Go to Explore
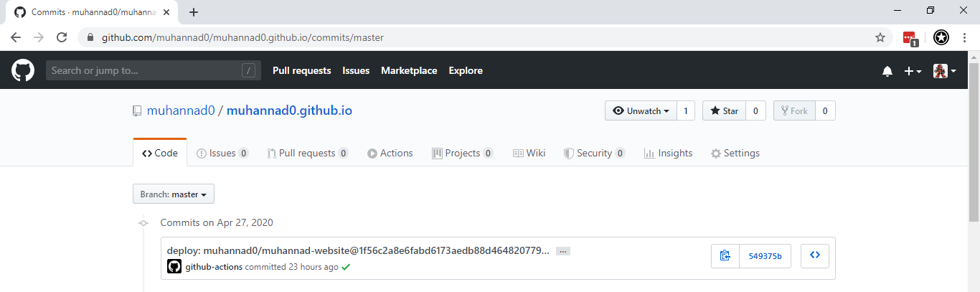 [x=466, y=71]
